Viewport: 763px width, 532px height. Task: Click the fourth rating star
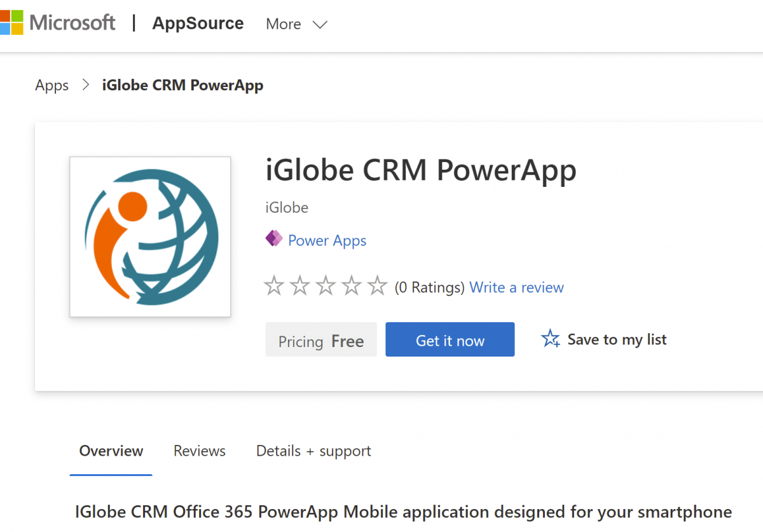352,286
